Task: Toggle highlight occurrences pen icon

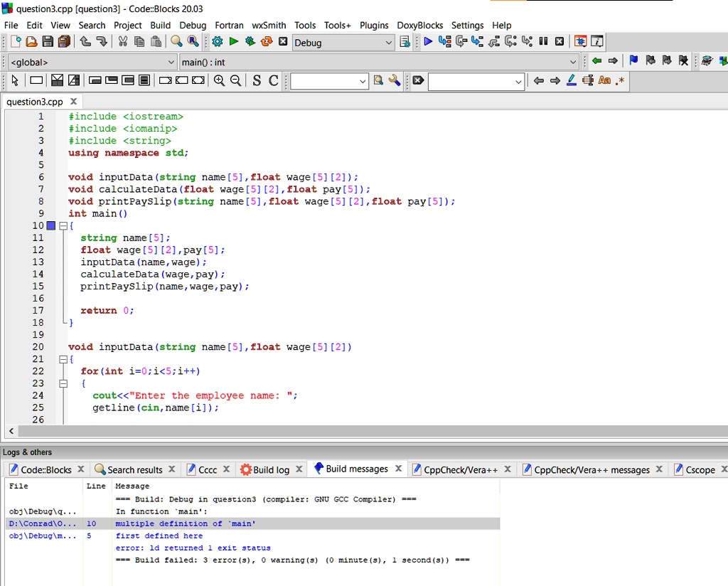Action: [x=572, y=81]
